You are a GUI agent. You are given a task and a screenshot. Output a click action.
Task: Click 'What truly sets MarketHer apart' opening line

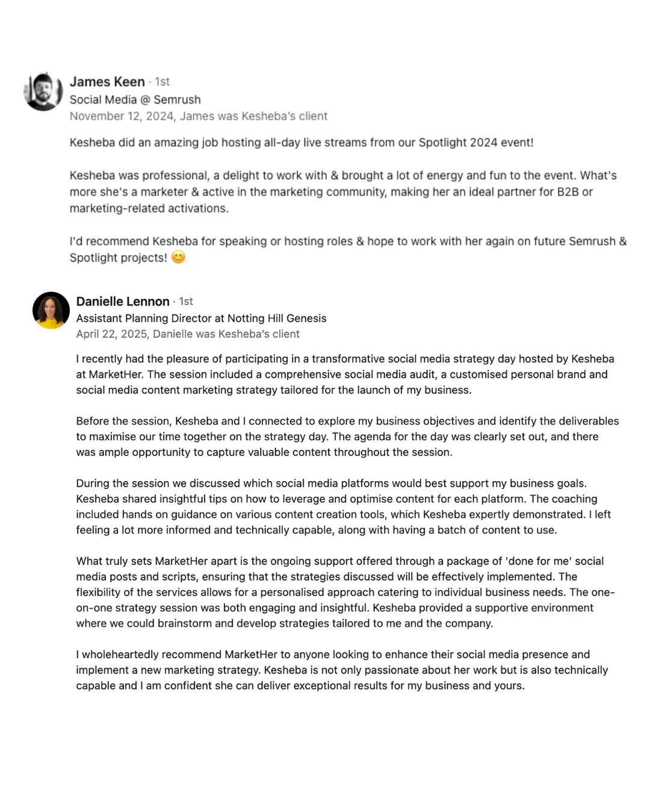tap(340, 561)
